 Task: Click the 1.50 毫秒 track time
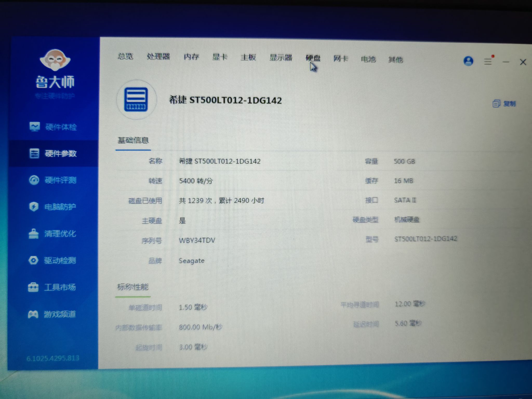(x=193, y=307)
